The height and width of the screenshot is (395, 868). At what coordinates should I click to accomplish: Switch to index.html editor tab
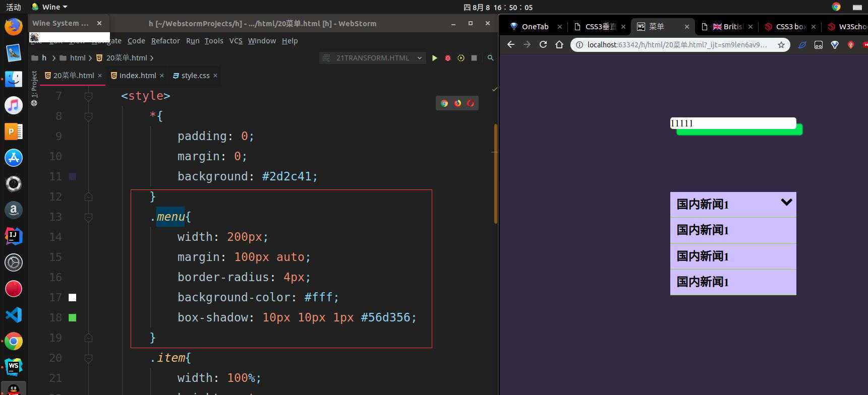(x=137, y=76)
